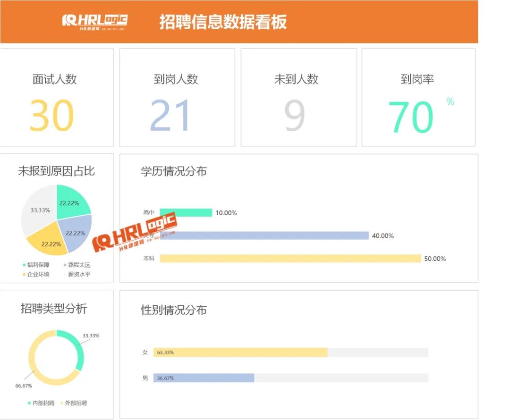Viewport: 510px width, 420px height.
Task: Click the 高中 axis label
Action: click(149, 213)
